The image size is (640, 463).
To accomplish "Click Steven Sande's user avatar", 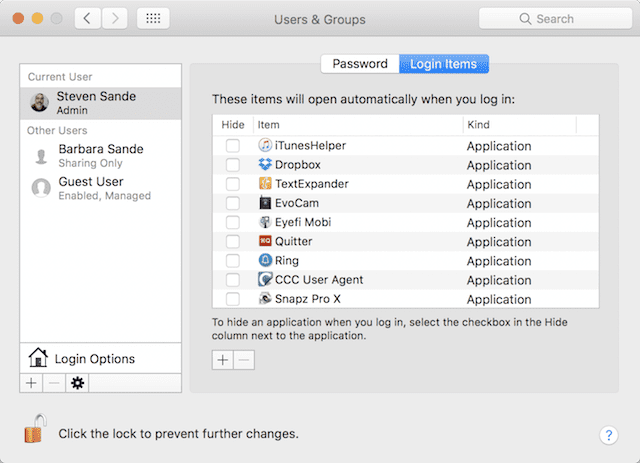I will click(x=40, y=102).
